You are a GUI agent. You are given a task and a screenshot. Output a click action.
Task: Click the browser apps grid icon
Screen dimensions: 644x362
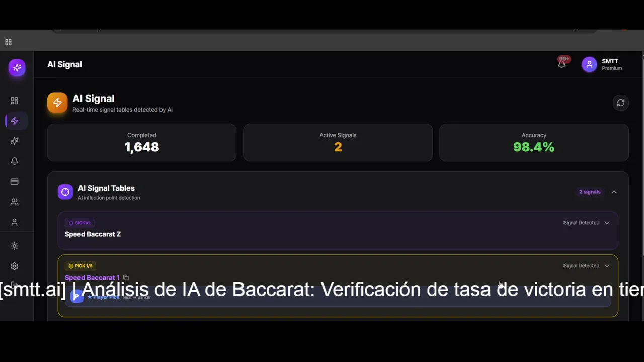[x=8, y=42]
